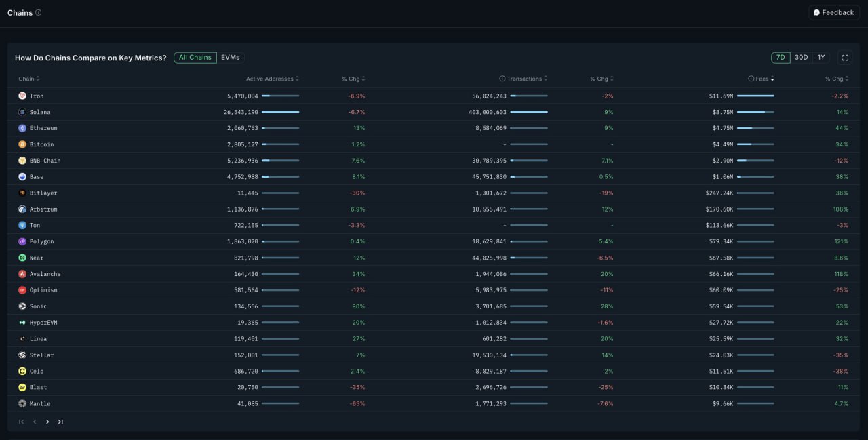Sort by the Fees column
Viewport: 868px width, 440px height.
click(765, 79)
